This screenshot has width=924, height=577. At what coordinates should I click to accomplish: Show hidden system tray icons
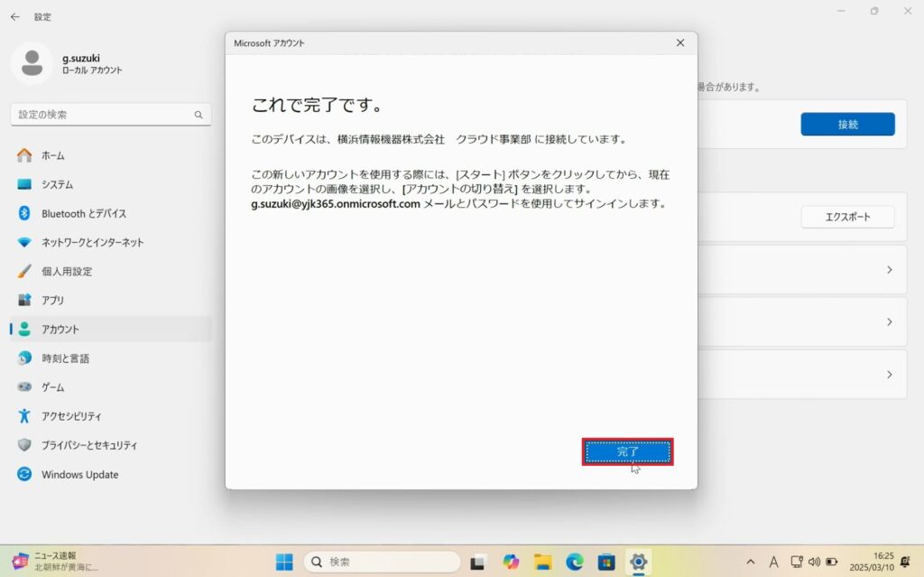coord(750,563)
